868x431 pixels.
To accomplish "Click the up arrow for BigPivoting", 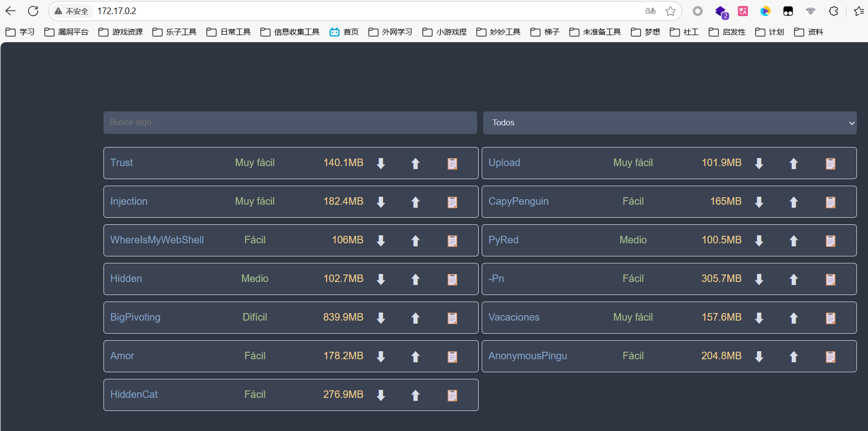I will click(415, 318).
